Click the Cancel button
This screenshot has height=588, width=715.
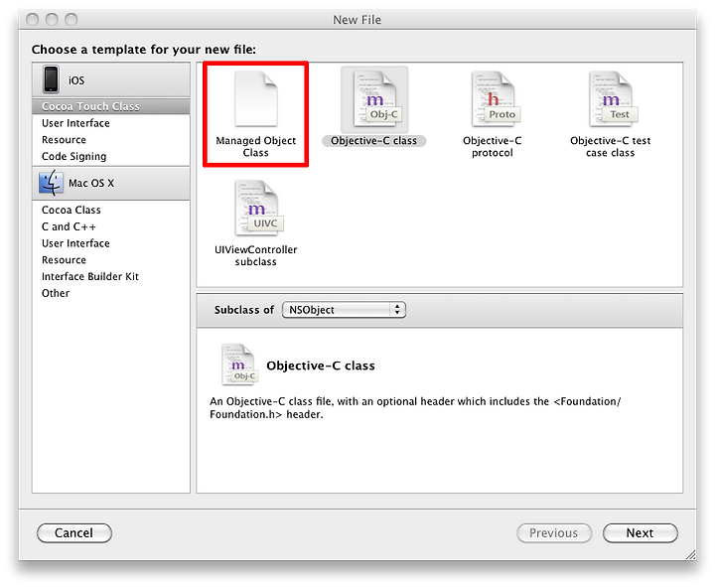(x=74, y=532)
